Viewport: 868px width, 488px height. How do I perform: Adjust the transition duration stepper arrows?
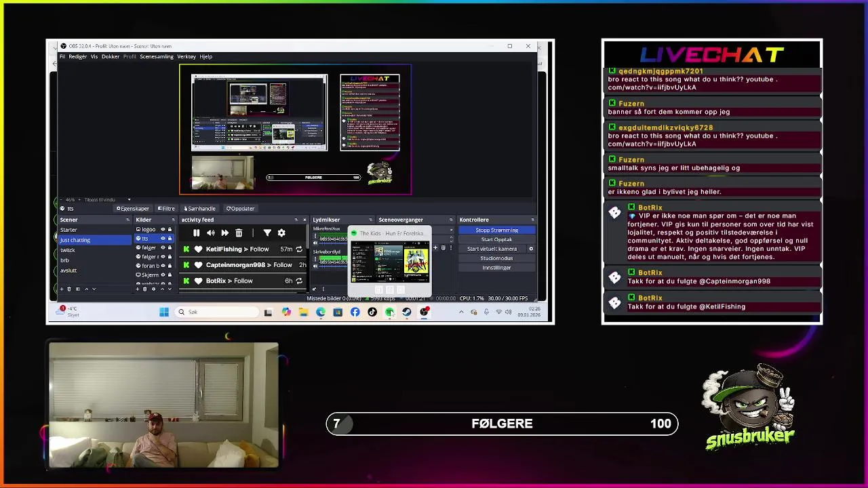pyautogui.click(x=452, y=239)
